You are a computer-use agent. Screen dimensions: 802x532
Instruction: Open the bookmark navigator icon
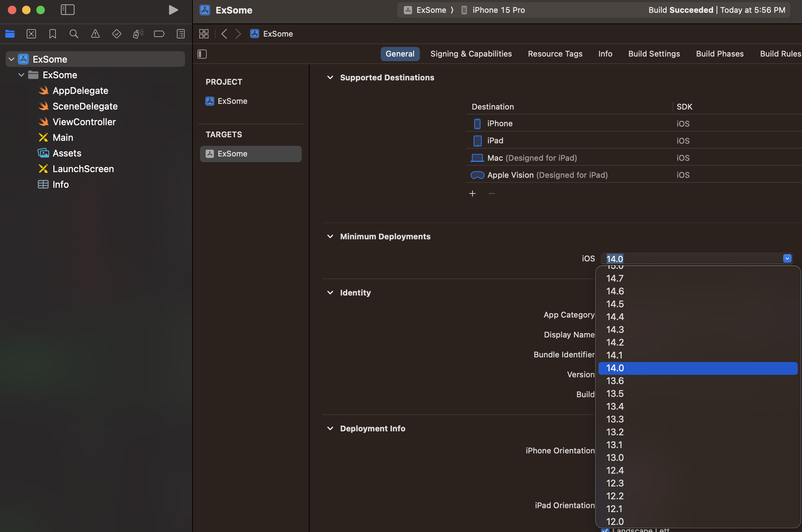click(x=53, y=34)
